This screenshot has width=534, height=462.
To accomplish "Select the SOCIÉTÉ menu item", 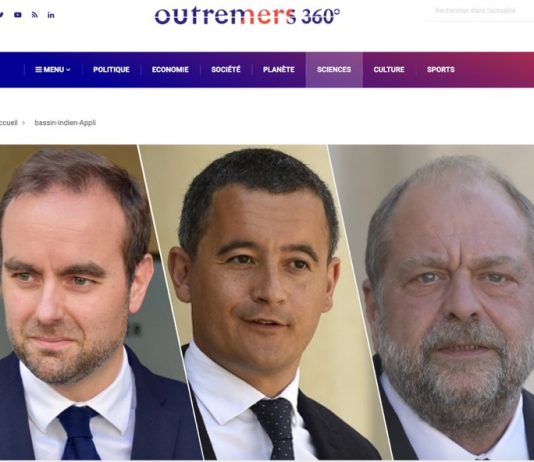I will click(226, 69).
